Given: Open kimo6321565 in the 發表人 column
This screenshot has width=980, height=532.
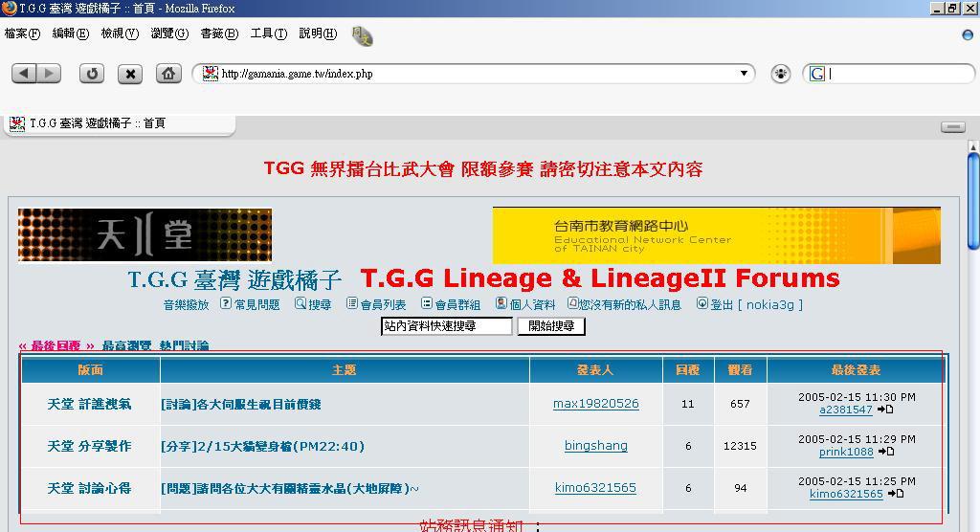Looking at the screenshot, I should coord(595,488).
